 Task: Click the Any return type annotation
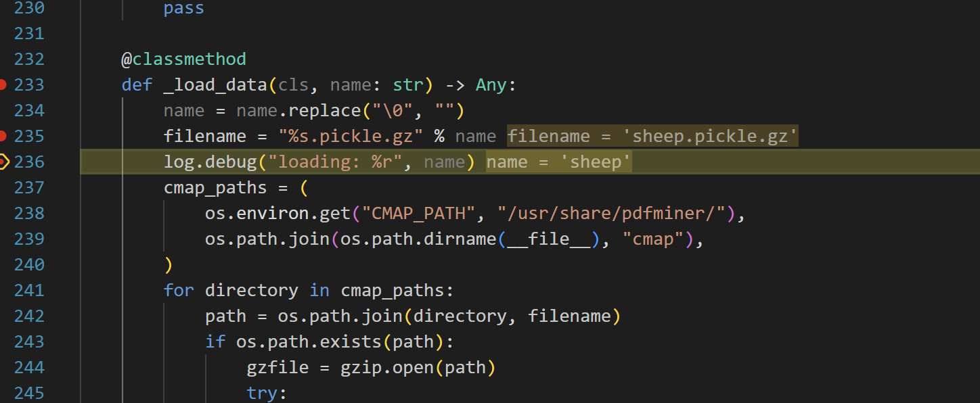click(x=491, y=85)
